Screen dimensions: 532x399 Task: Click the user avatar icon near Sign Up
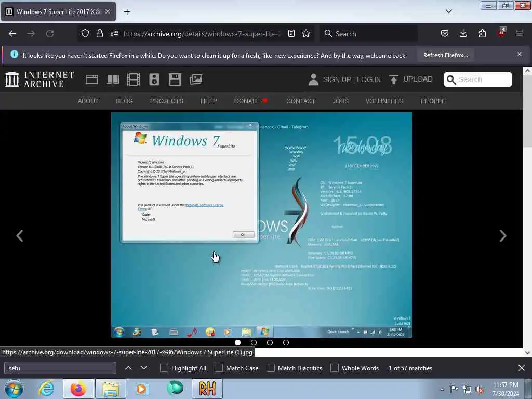(313, 79)
